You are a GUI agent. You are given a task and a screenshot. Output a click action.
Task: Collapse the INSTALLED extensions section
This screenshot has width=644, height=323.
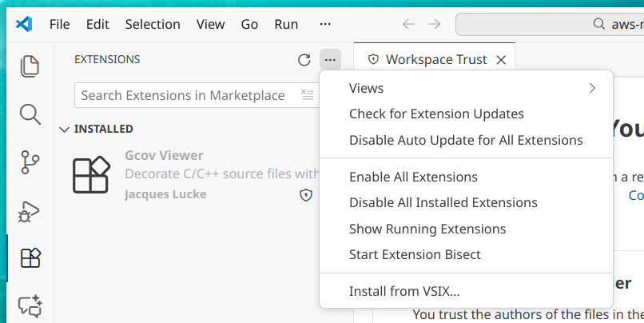pos(65,129)
